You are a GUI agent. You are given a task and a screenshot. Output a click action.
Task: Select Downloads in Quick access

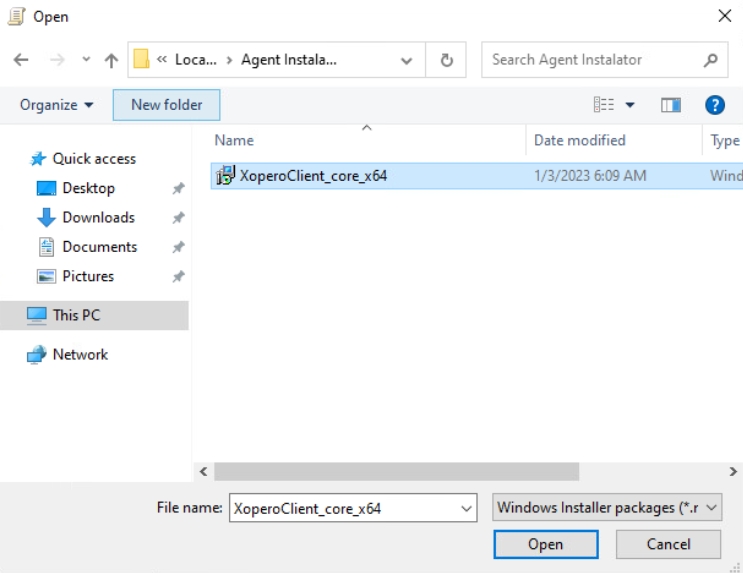tap(98, 217)
